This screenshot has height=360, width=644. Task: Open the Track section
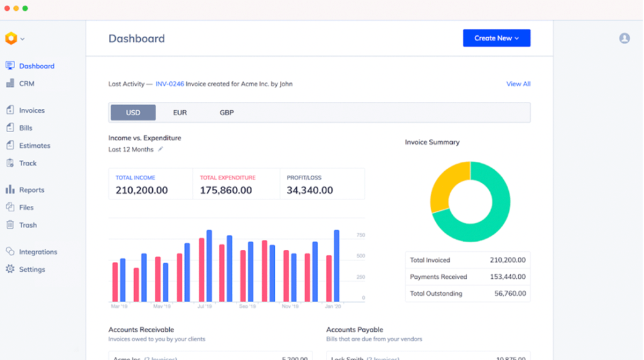click(x=28, y=163)
